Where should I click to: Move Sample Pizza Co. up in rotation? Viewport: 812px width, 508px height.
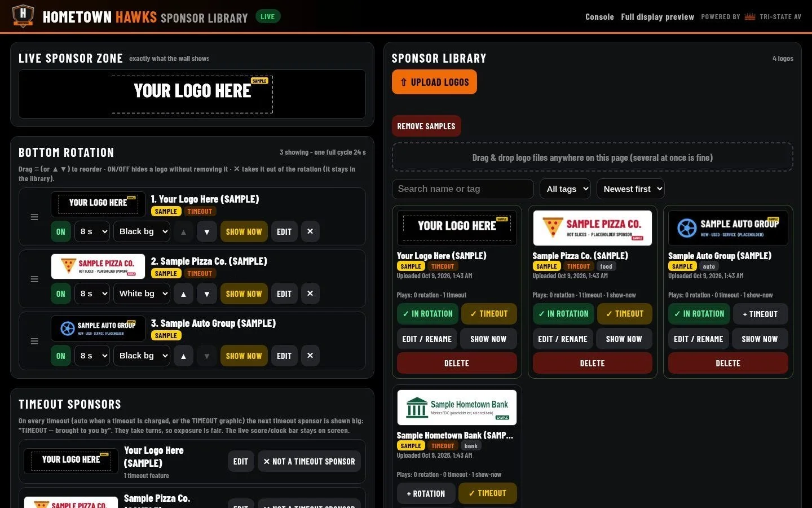coord(183,294)
